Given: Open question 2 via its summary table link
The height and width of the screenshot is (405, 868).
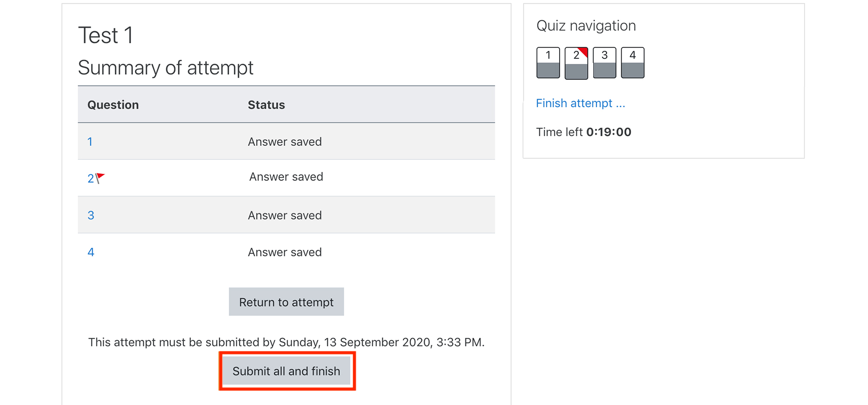Looking at the screenshot, I should [91, 178].
